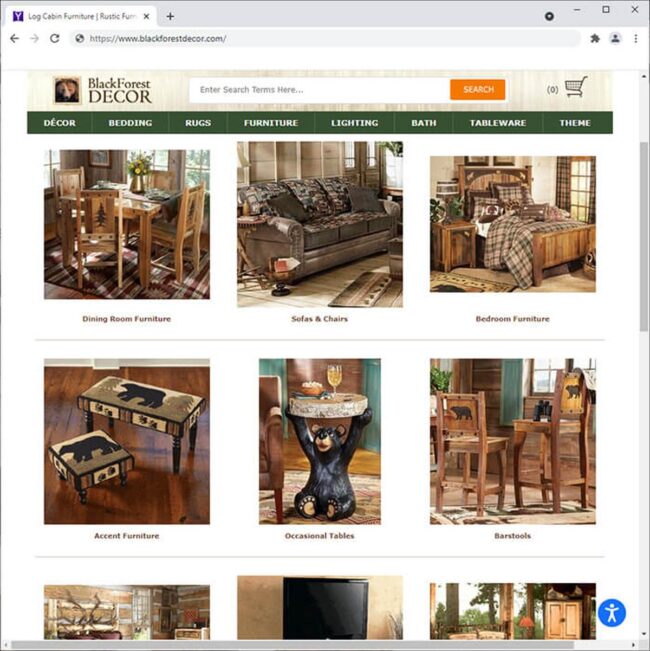Open the Dining Room Furniture link
The width and height of the screenshot is (650, 651).
click(127, 319)
